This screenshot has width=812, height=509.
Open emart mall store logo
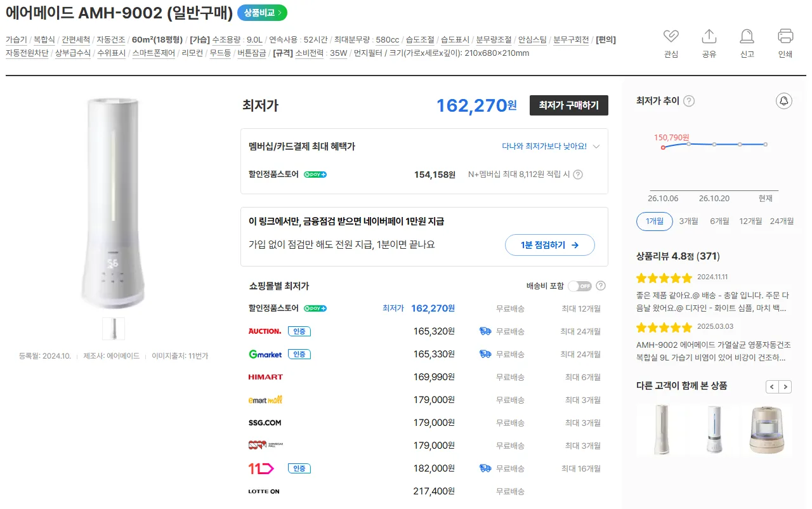click(265, 400)
